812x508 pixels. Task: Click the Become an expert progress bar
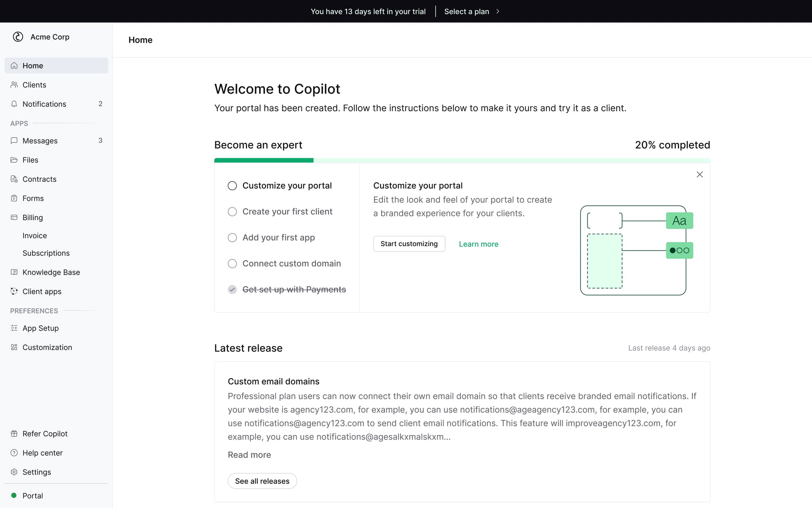click(x=462, y=160)
